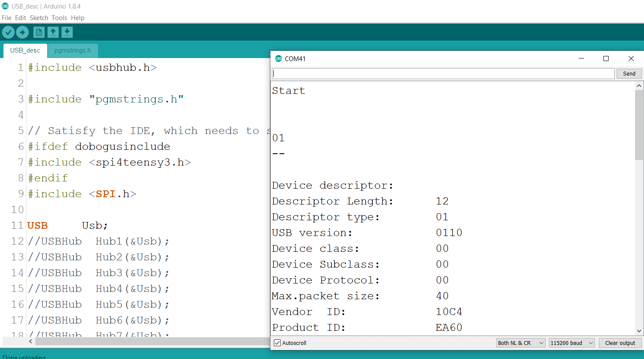Create a new sketch with the New icon
Viewport: 644px width, 359px height.
pyautogui.click(x=38, y=32)
